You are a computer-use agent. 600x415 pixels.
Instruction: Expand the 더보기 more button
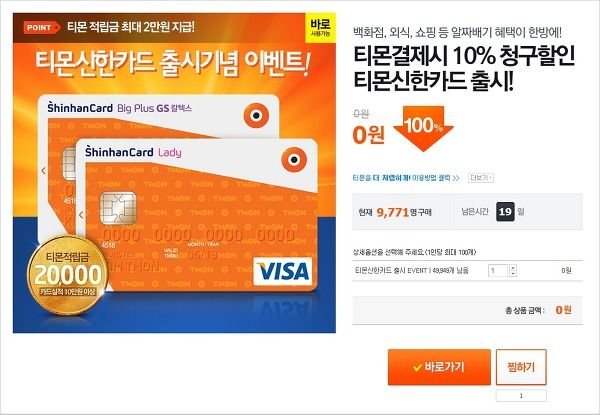[481, 178]
